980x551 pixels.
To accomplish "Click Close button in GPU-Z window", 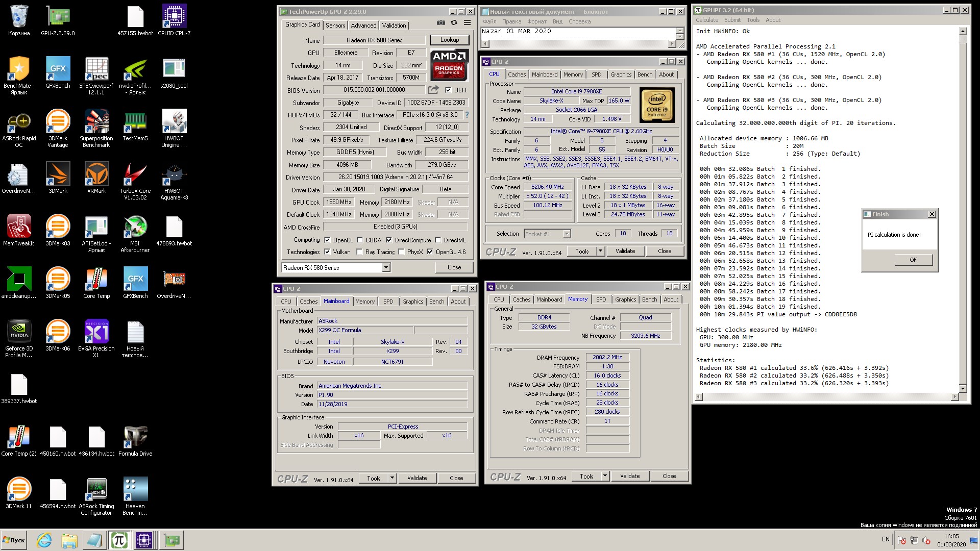I will tap(454, 267).
